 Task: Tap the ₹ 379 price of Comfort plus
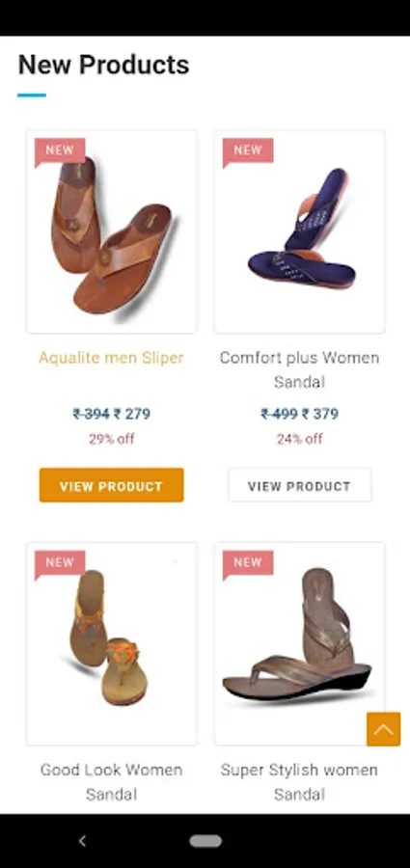(319, 414)
